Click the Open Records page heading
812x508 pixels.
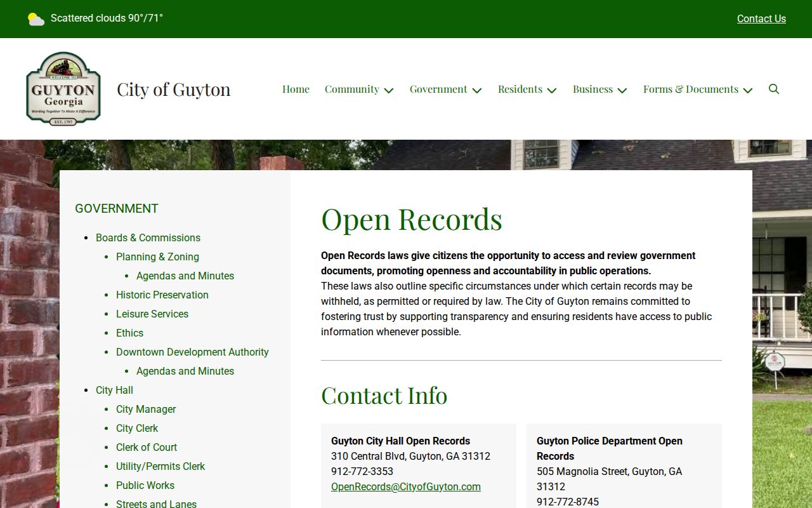412,218
